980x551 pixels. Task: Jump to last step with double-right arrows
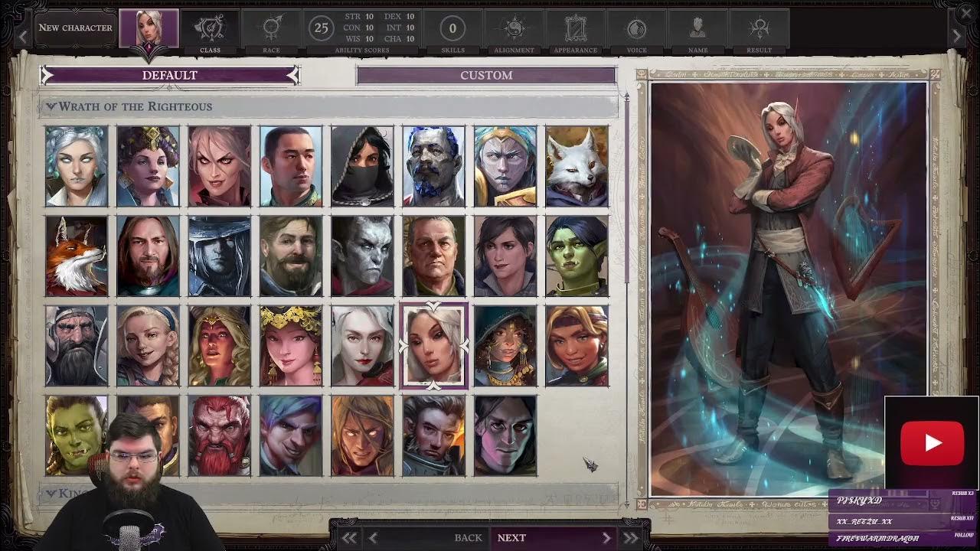tap(630, 538)
